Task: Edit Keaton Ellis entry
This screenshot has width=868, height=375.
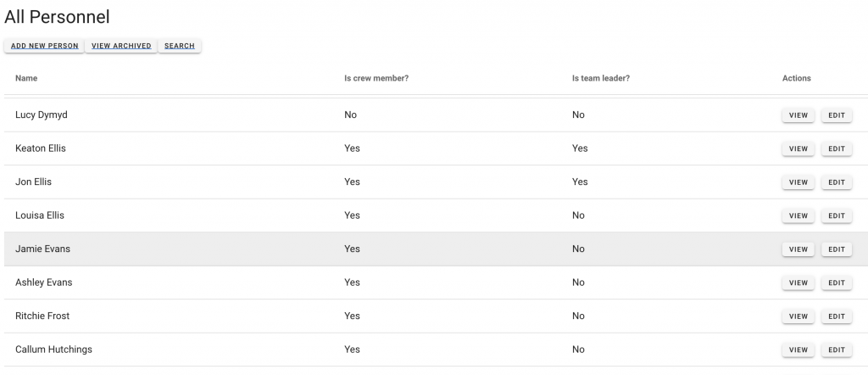Action: 836,148
